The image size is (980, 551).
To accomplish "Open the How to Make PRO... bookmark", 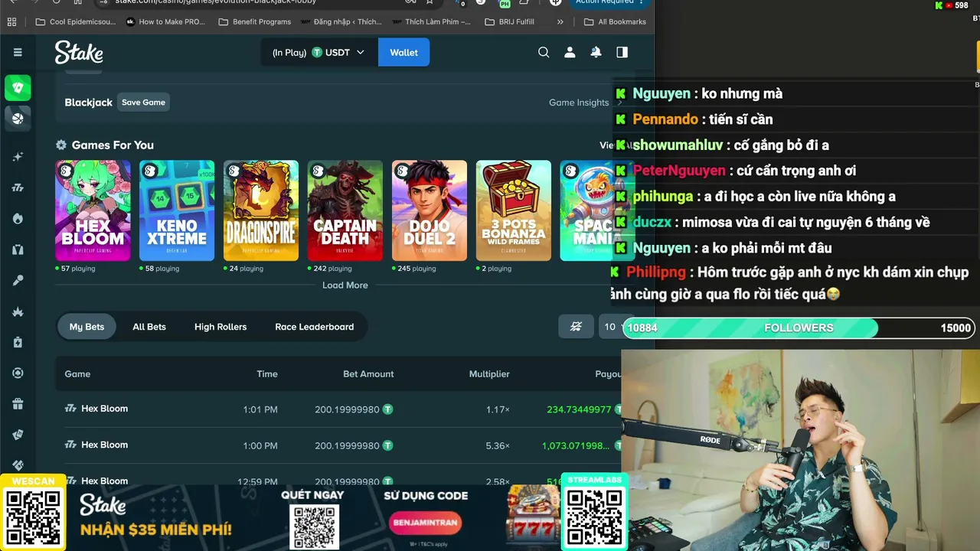I will 166,21.
